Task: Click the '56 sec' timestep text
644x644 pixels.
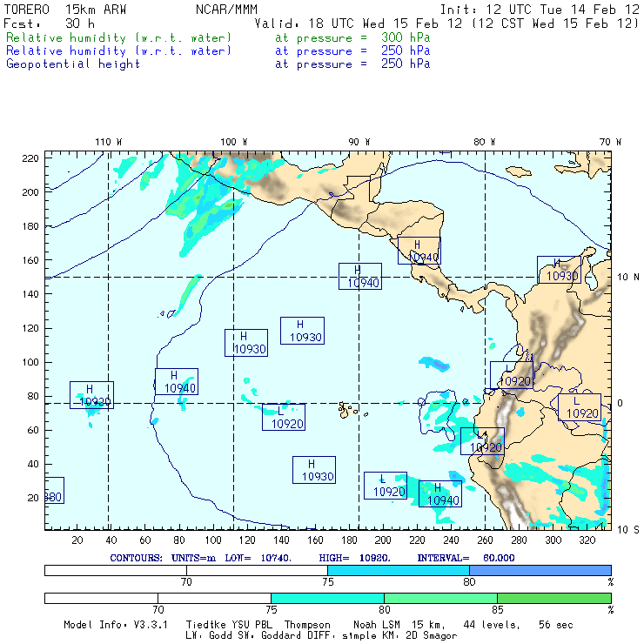Action: coord(556,625)
